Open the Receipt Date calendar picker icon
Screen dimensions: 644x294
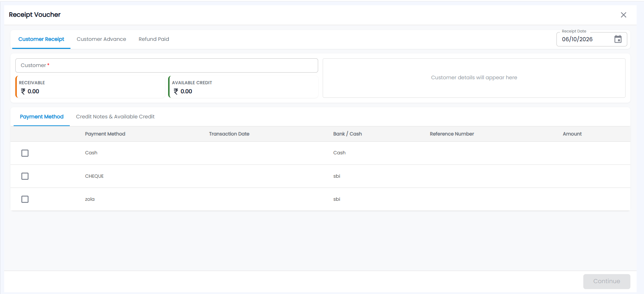point(618,39)
